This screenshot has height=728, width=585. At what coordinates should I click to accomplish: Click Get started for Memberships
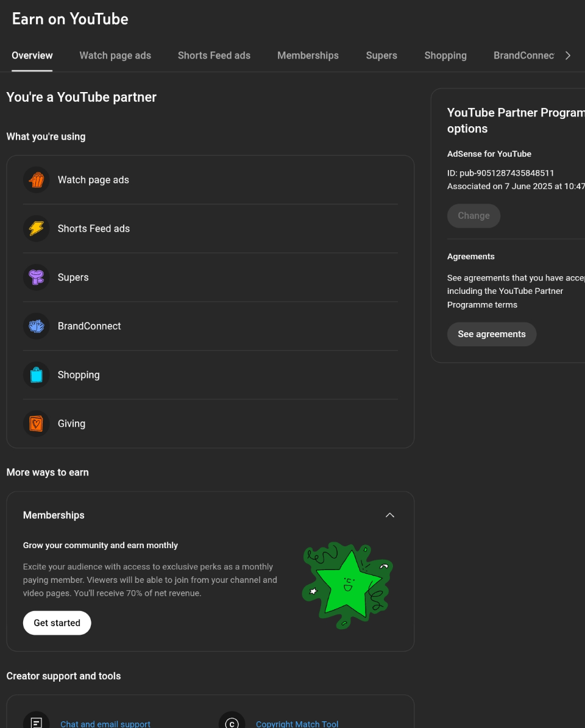[x=57, y=623]
